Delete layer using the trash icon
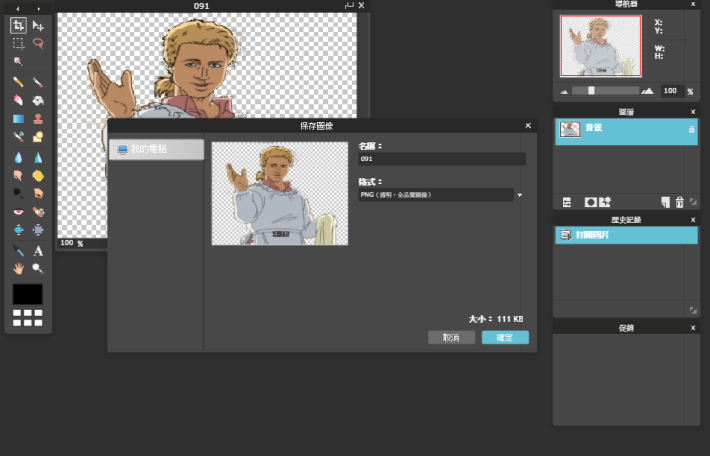 (679, 202)
